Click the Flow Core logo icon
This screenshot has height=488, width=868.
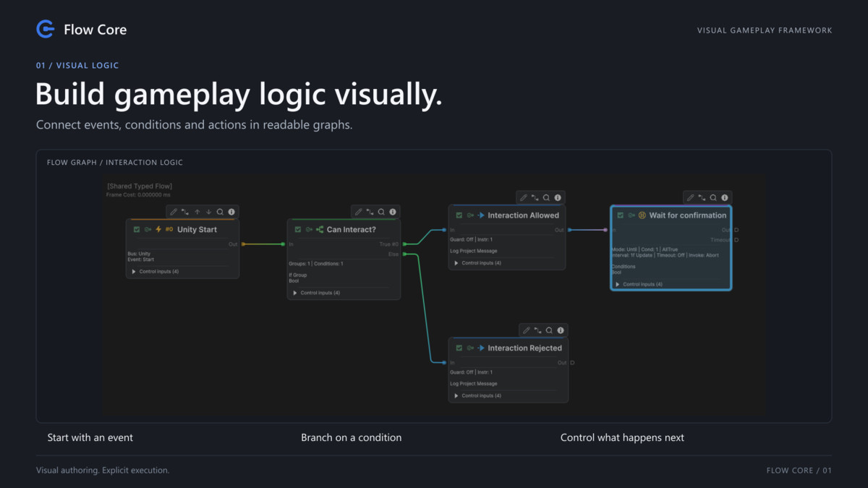point(46,29)
